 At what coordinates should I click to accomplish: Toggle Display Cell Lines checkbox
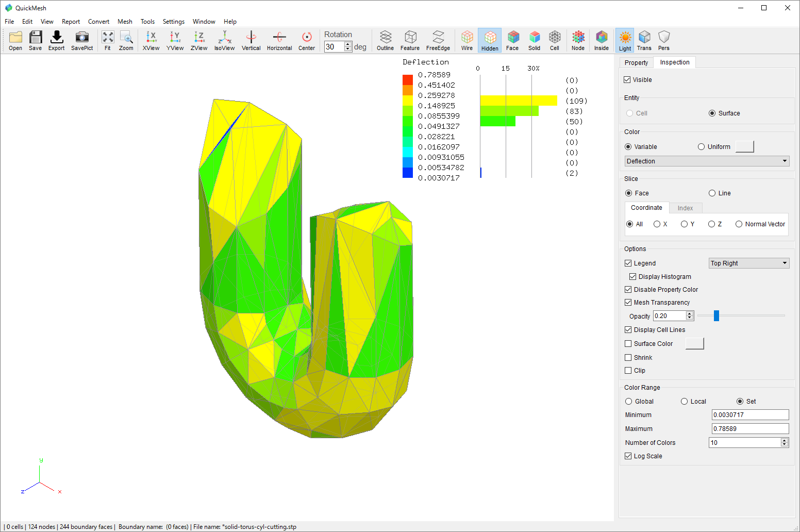coord(628,330)
